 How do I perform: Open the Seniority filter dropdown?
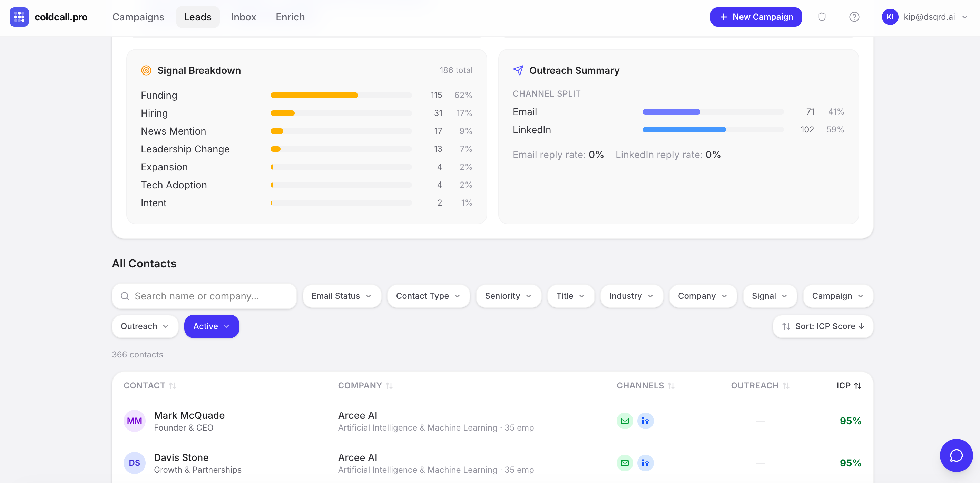508,296
